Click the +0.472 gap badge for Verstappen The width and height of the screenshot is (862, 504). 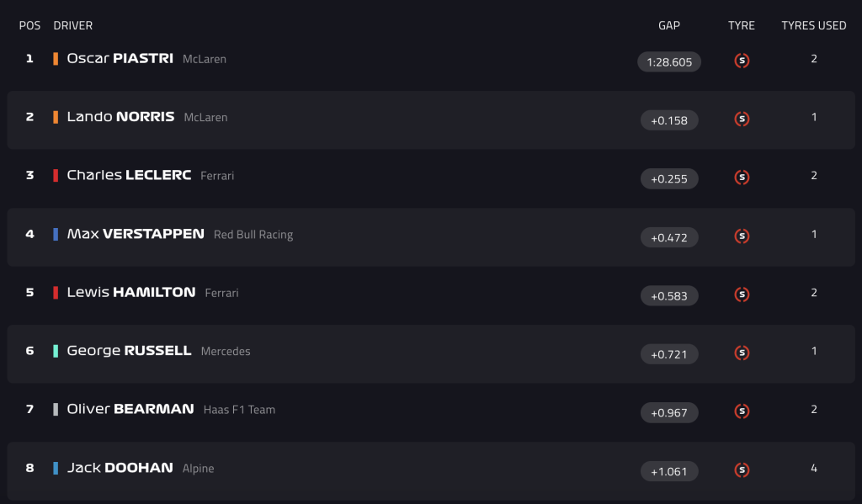(x=669, y=237)
